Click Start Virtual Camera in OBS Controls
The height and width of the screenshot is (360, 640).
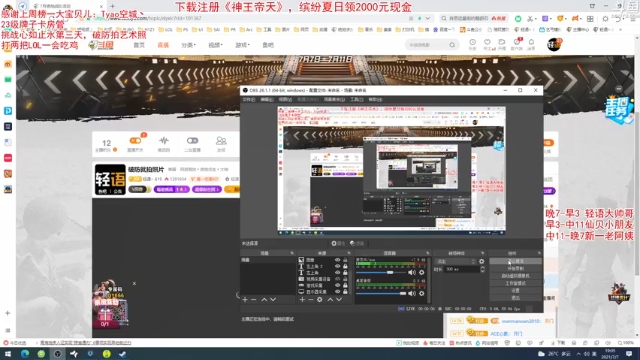[x=516, y=276]
